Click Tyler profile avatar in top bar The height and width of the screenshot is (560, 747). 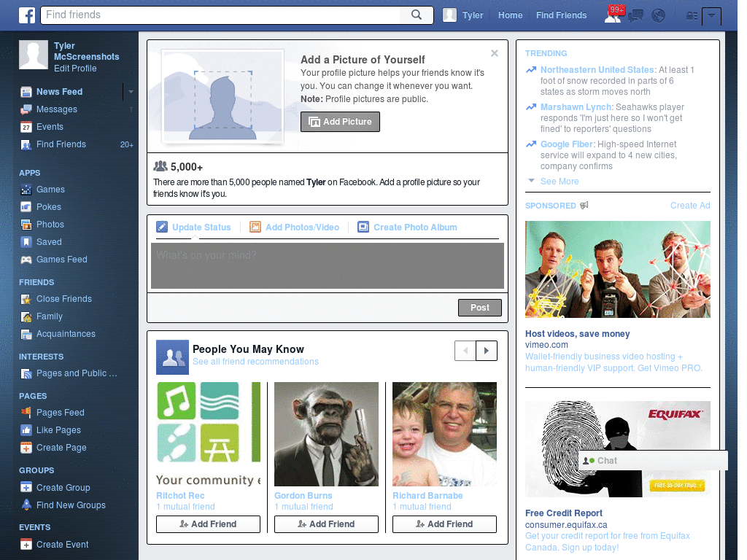(x=449, y=15)
